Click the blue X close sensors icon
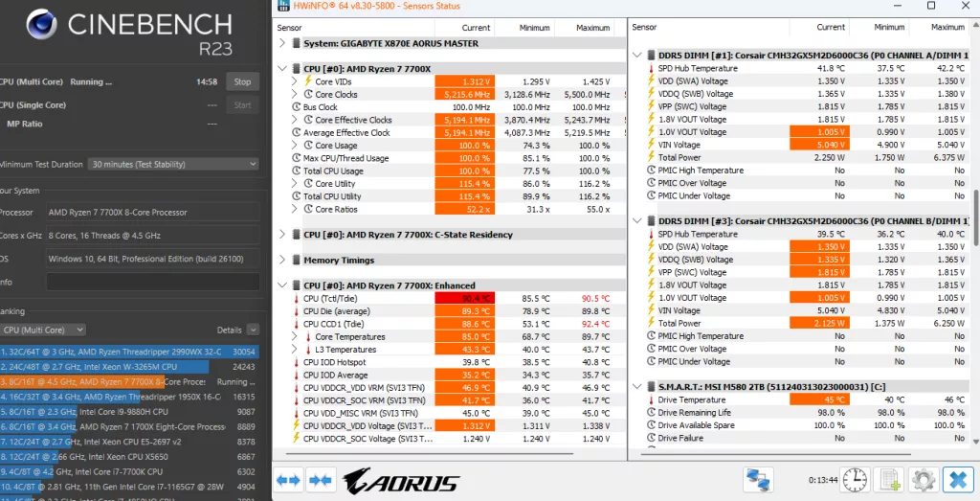This screenshot has height=501, width=980. [957, 480]
